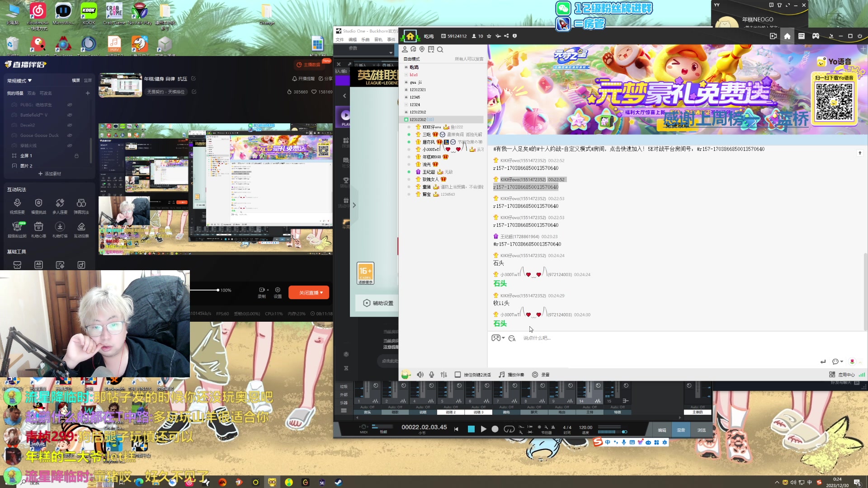The image size is (868, 488).
Task: Collapse the left-pointing chevron in Studio One panel
Action: (x=344, y=96)
